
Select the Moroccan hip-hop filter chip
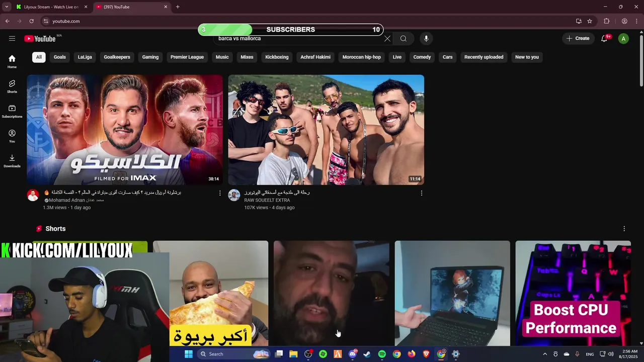pyautogui.click(x=362, y=57)
